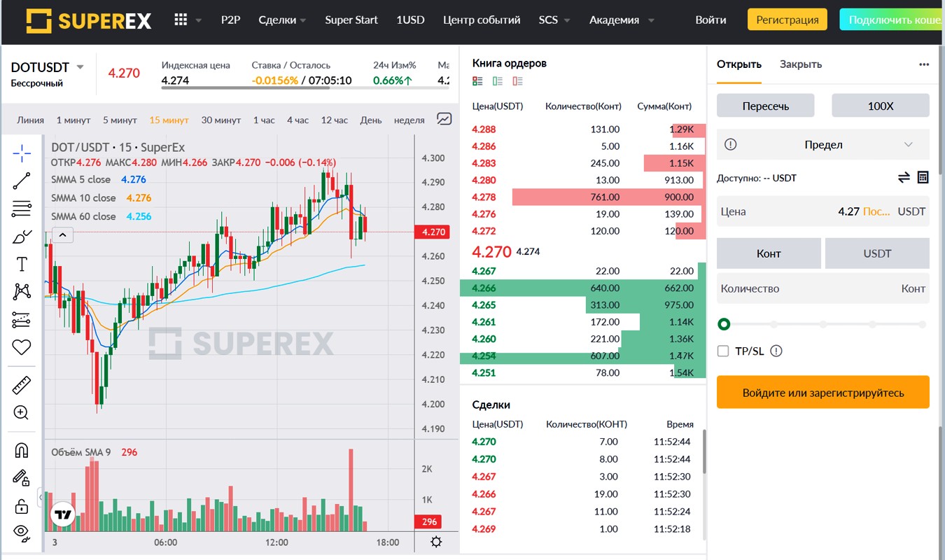
Task: Click the Пересечь margin mode button
Action: tap(766, 106)
